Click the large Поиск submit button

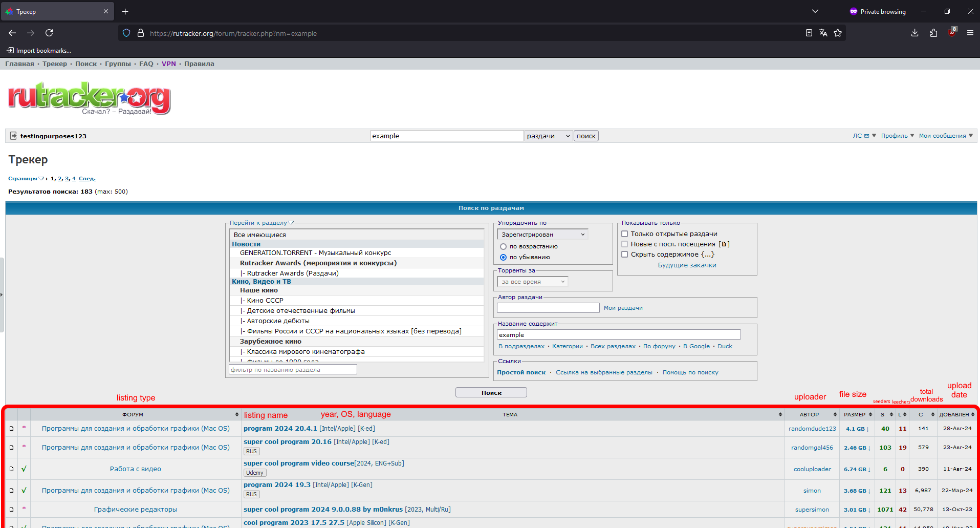(x=491, y=393)
